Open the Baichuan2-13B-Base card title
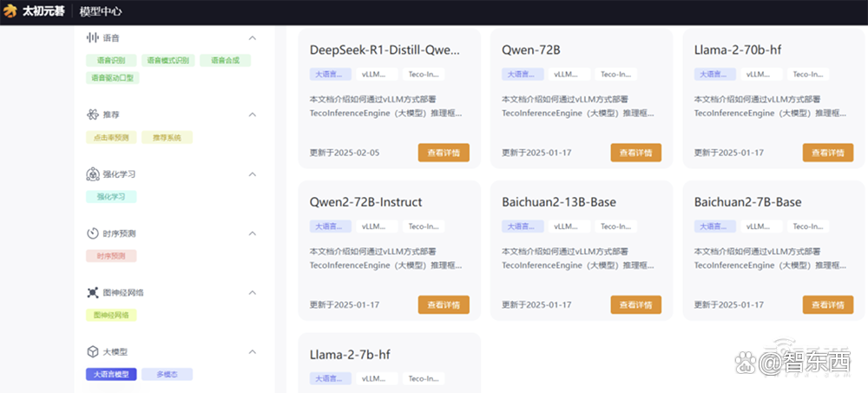868x393 pixels. [x=559, y=202]
